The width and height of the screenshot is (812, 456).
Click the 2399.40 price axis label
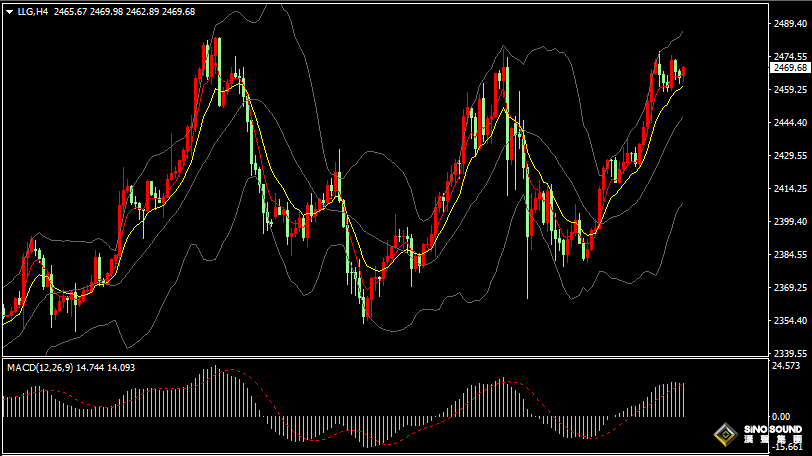point(790,221)
